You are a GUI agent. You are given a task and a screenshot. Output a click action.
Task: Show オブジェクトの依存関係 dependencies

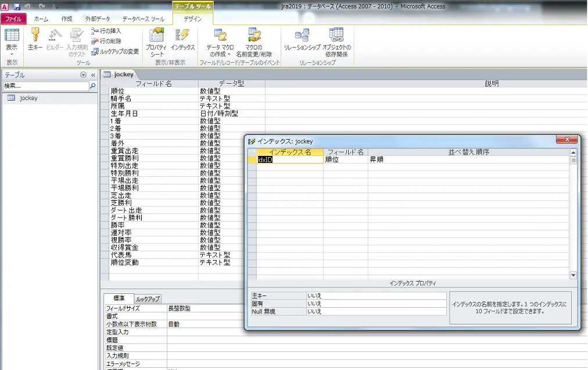click(336, 42)
